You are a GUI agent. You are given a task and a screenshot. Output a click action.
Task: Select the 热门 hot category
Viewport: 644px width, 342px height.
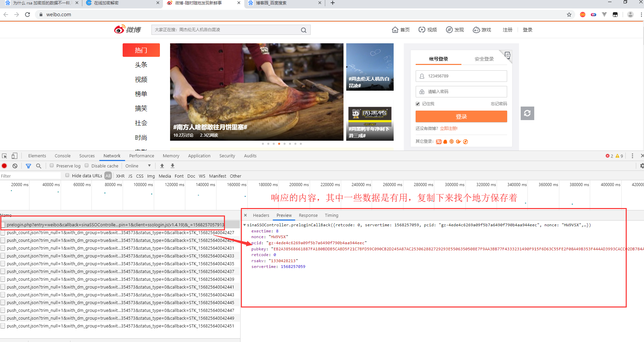(x=141, y=50)
